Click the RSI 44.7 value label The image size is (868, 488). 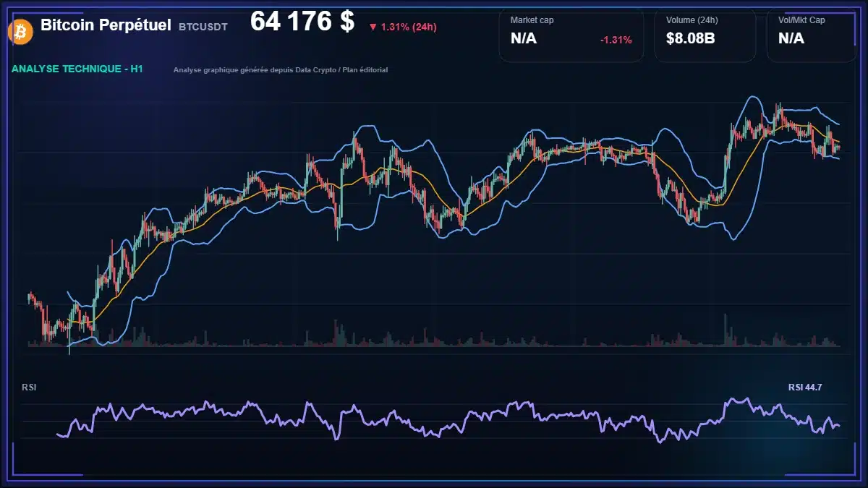(805, 388)
